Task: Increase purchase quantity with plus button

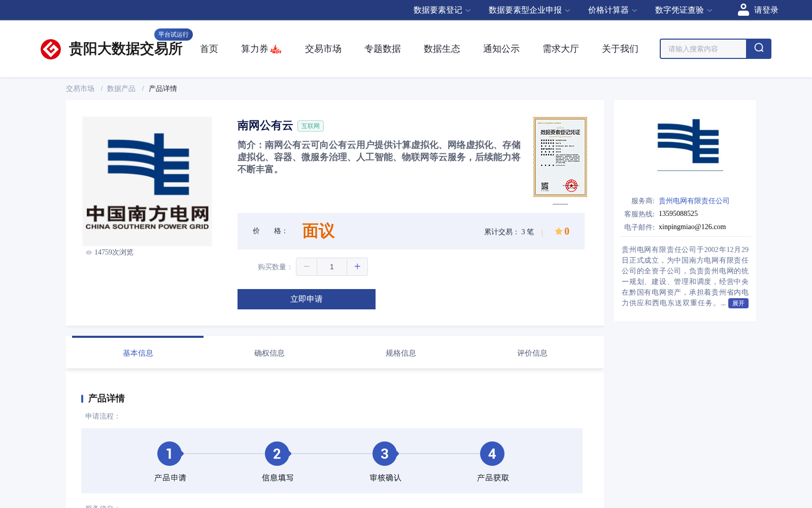Action: 357,267
